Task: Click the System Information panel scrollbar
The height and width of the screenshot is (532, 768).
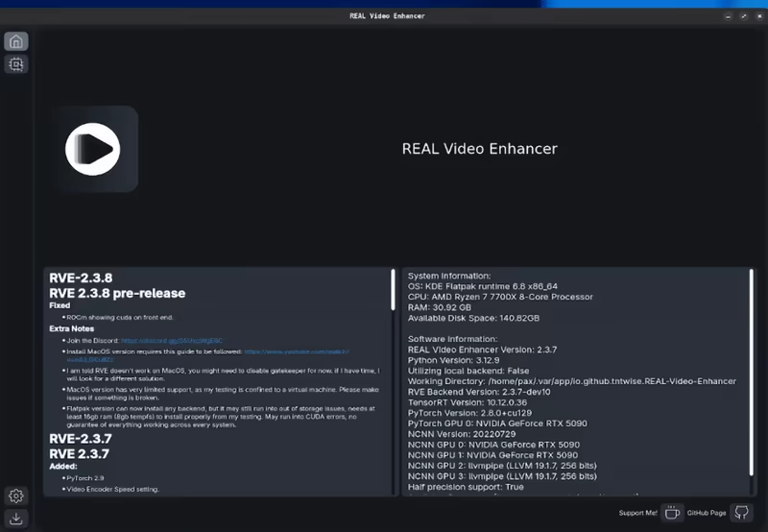Action: [752, 373]
